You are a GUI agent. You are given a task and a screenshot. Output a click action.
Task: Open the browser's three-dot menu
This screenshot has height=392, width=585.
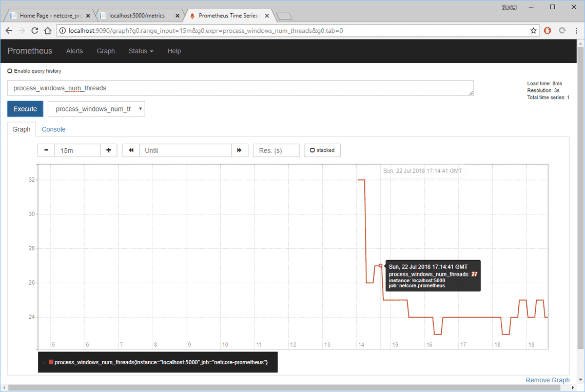575,30
